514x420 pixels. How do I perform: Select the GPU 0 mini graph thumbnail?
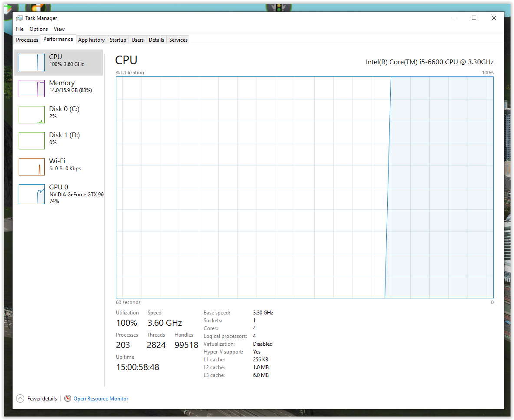coord(31,194)
